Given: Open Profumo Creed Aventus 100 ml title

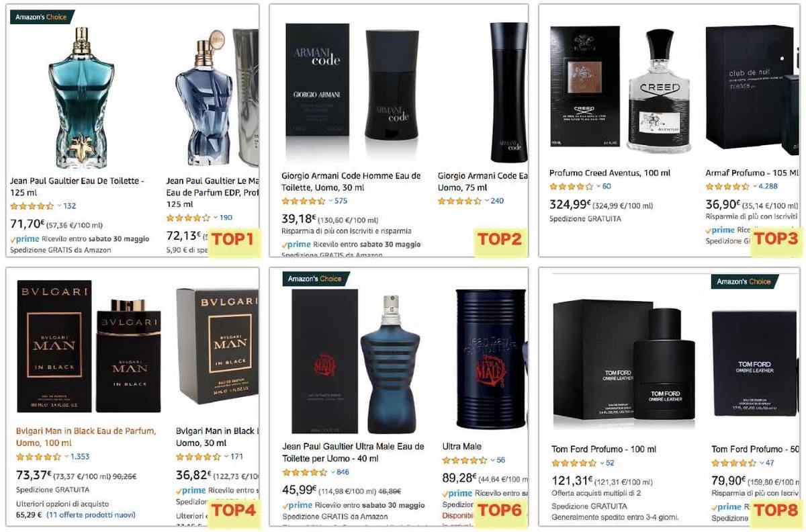Looking at the screenshot, I should 610,173.
